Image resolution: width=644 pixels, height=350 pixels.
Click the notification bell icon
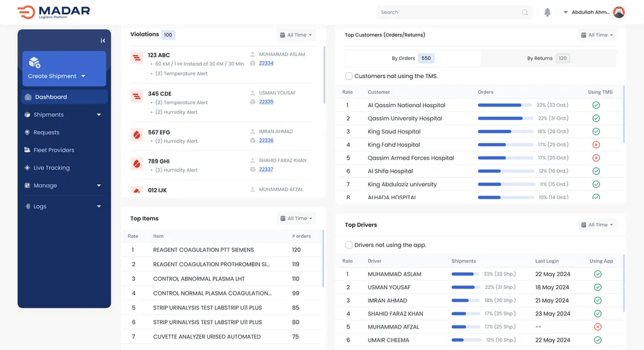(x=547, y=12)
